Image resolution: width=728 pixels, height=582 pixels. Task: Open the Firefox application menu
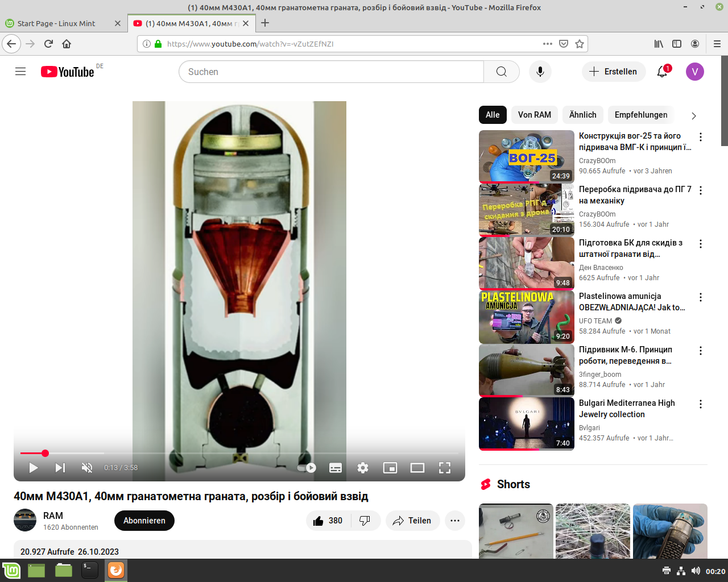(x=717, y=44)
